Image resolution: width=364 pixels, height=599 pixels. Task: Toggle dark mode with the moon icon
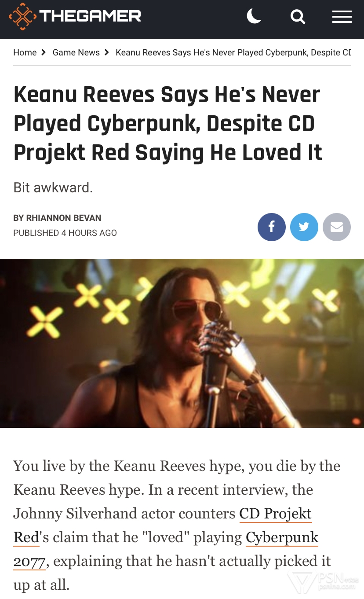[x=254, y=16]
